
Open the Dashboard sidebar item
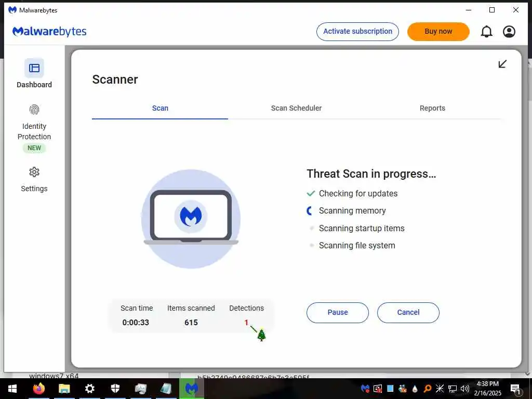tap(34, 74)
